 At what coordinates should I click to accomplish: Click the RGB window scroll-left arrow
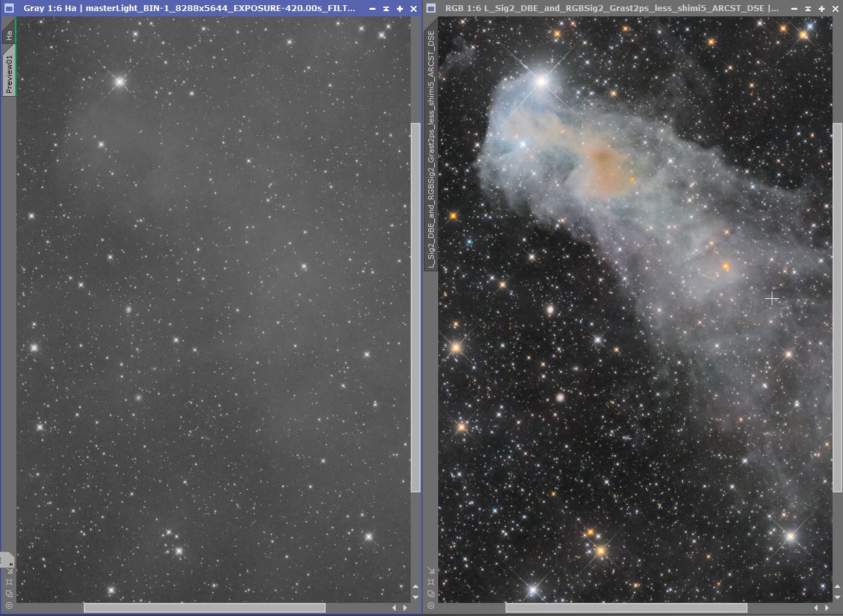(x=816, y=607)
